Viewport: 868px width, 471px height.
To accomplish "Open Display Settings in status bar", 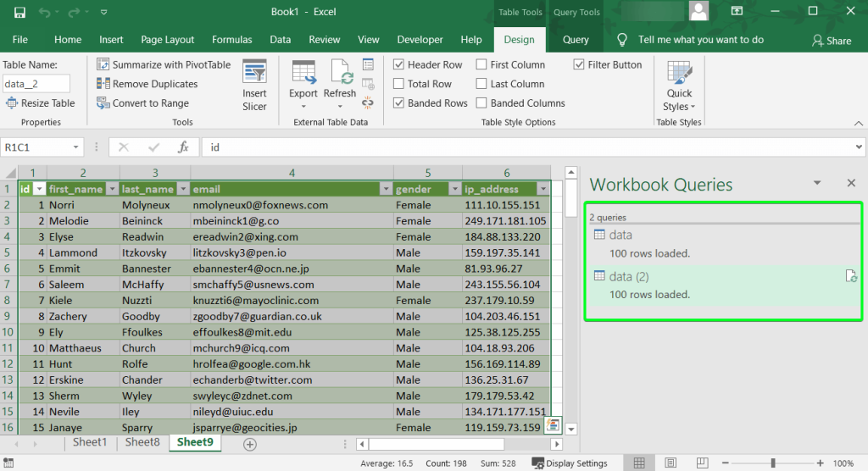I will 570,463.
